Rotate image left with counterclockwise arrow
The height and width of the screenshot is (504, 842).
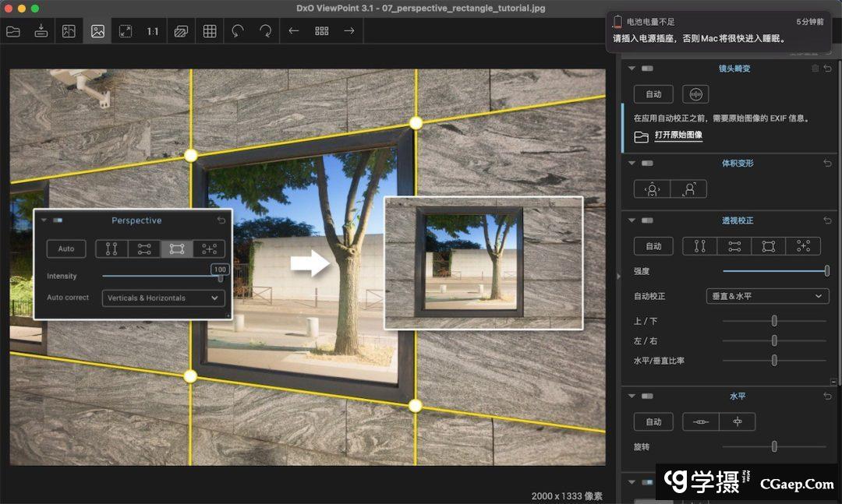238,31
